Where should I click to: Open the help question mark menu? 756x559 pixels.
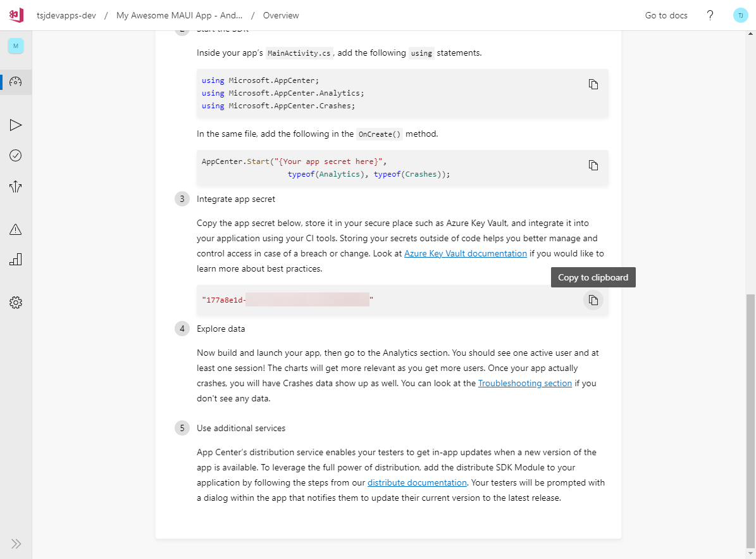[710, 15]
